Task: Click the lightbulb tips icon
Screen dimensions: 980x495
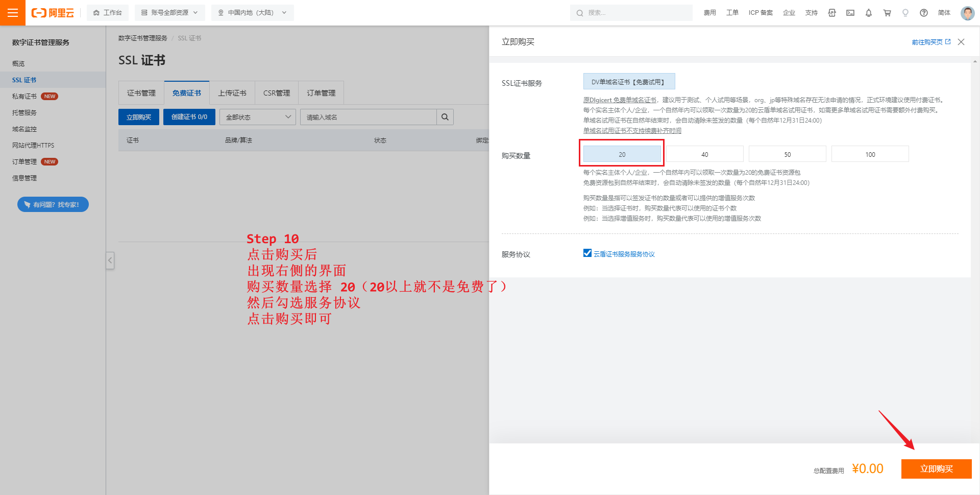Action: point(905,13)
